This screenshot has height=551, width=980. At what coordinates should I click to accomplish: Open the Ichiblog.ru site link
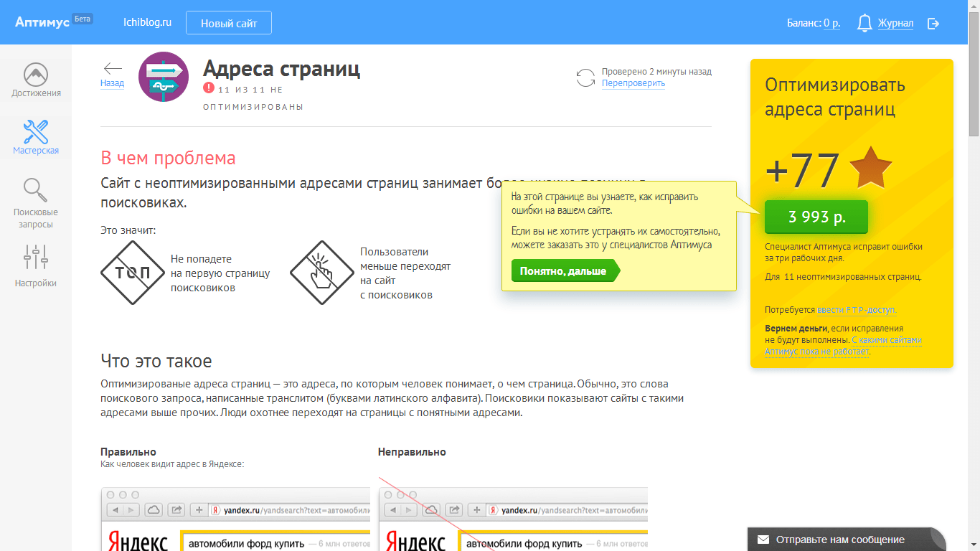click(147, 22)
